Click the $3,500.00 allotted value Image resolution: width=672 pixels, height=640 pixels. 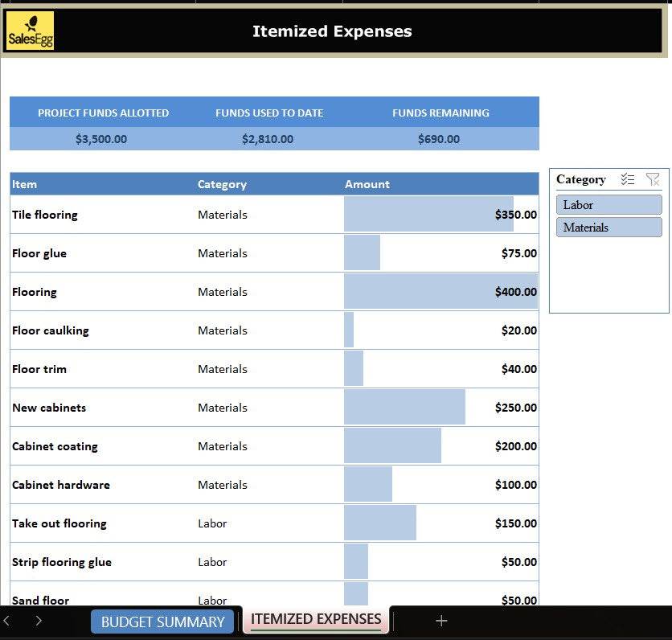[x=101, y=139]
